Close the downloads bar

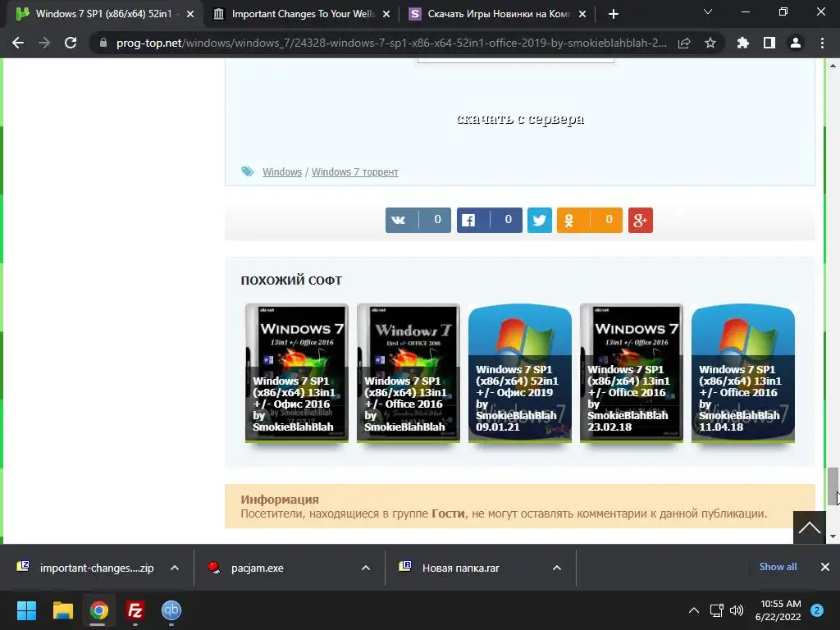(825, 567)
